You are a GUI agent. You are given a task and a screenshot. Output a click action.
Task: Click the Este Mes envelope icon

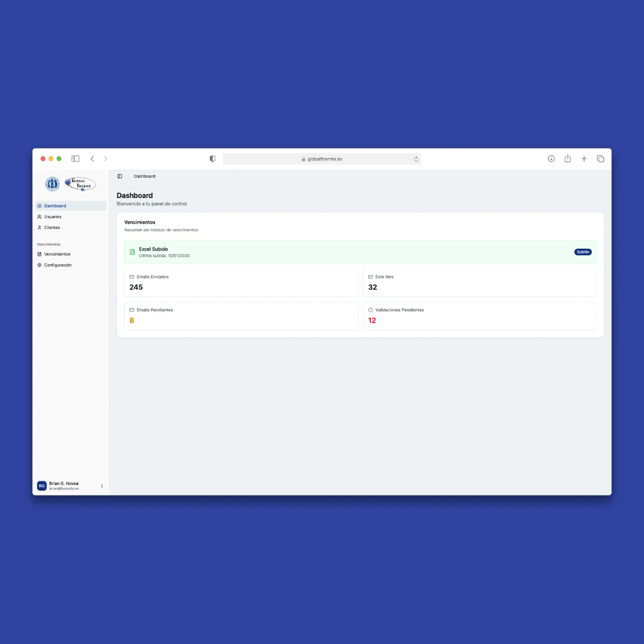[370, 277]
